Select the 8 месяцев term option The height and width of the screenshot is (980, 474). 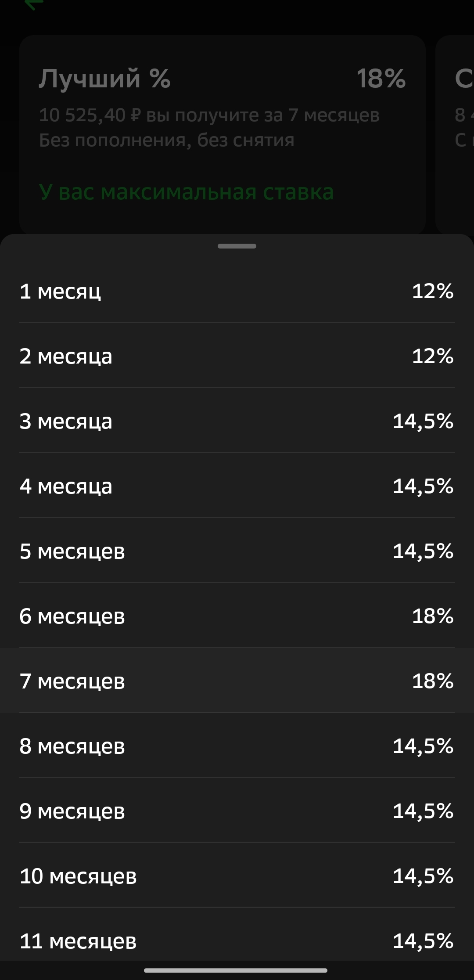click(x=237, y=746)
